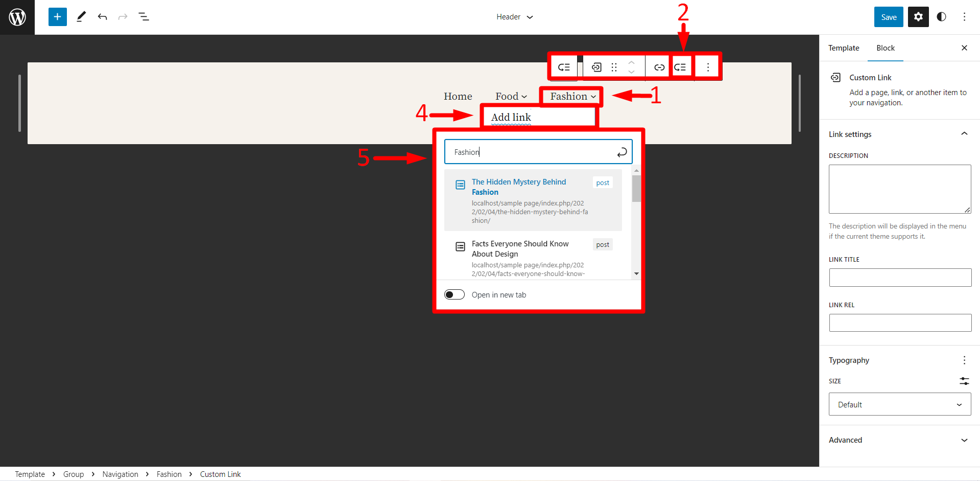Image resolution: width=980 pixels, height=481 pixels.
Task: Open editor Options three-dots menu
Action: pos(964,17)
